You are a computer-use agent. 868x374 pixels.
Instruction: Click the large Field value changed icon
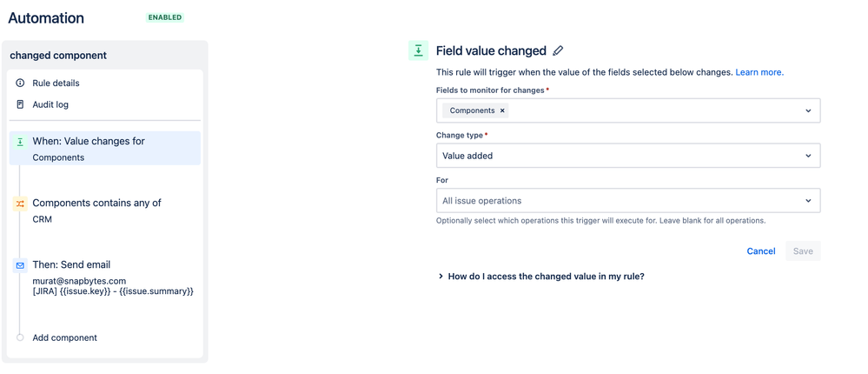tap(418, 51)
